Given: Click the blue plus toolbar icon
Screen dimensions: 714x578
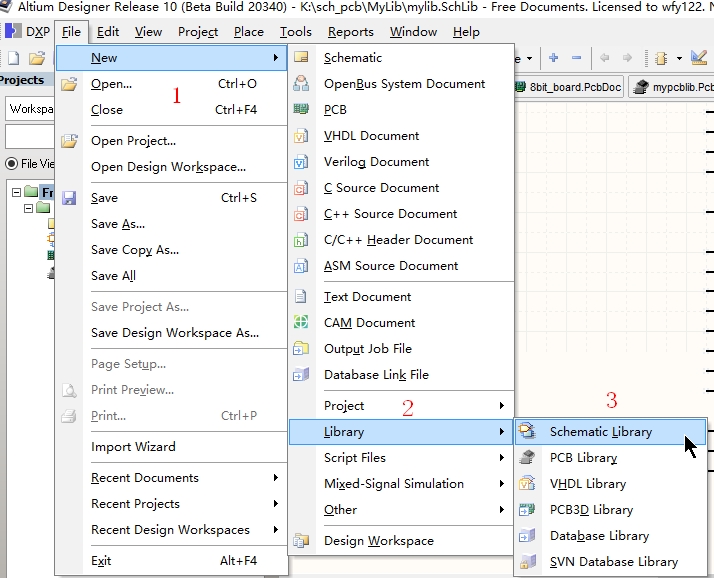Looking at the screenshot, I should pyautogui.click(x=554, y=57).
